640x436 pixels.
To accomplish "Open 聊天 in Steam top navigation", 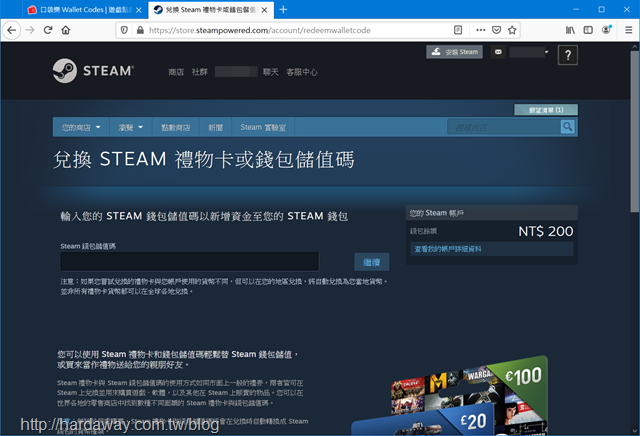I will click(x=271, y=72).
